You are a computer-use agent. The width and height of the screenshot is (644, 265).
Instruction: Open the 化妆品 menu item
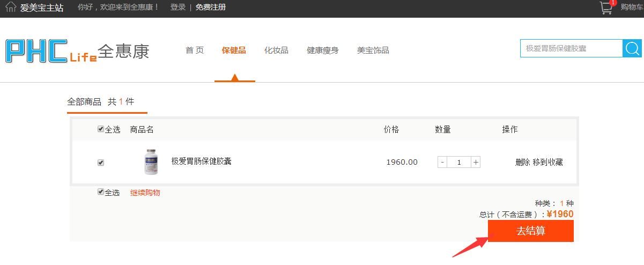point(276,50)
